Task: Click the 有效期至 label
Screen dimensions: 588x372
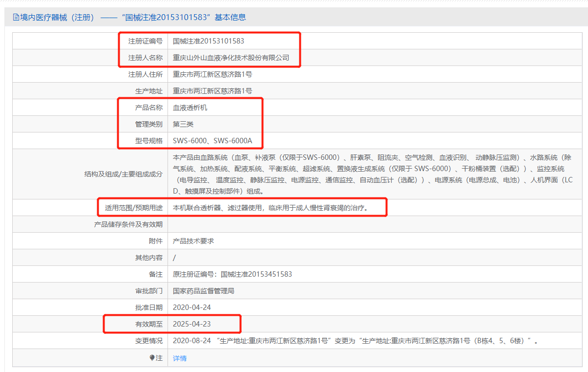Action: [149, 324]
